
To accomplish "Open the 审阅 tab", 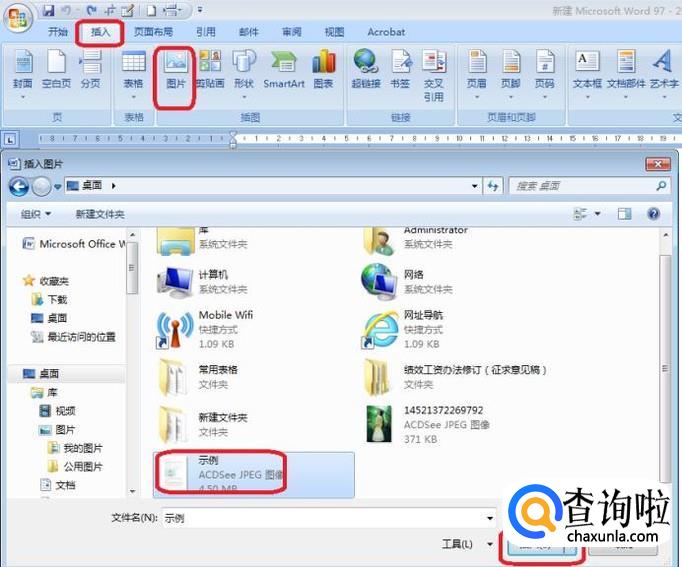I will pos(291,32).
